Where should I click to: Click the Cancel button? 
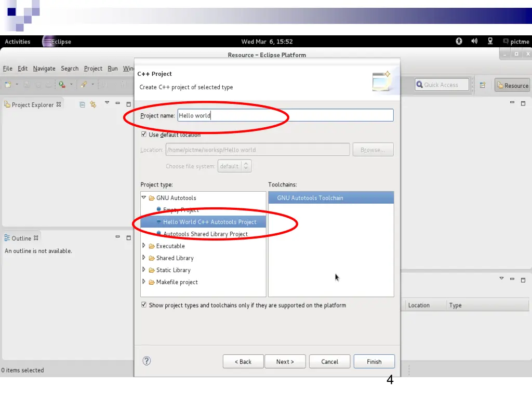tap(329, 362)
